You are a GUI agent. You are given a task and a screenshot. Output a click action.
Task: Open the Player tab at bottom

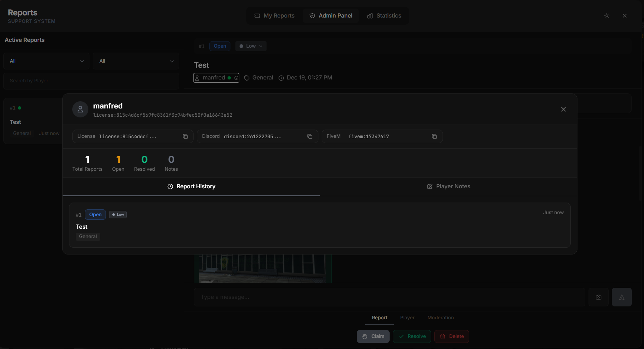408,318
